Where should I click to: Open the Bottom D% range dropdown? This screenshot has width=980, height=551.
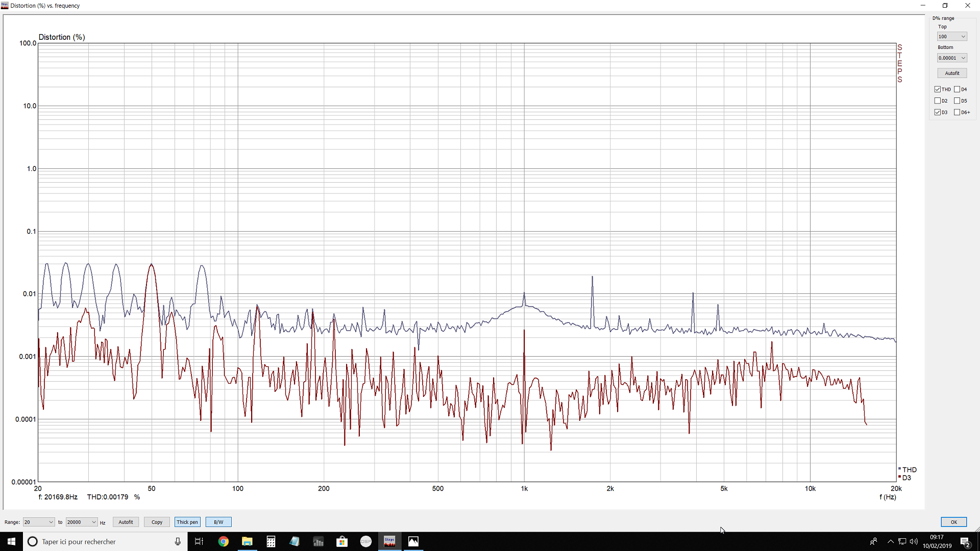point(952,58)
